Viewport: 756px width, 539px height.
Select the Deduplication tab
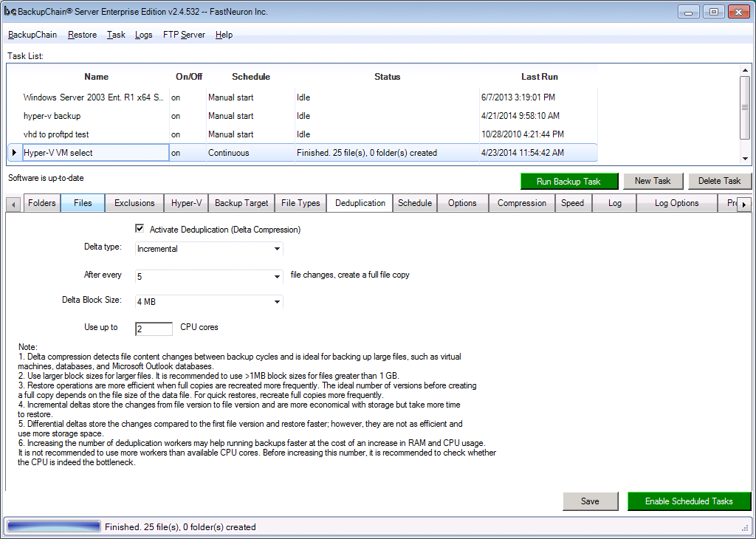360,203
